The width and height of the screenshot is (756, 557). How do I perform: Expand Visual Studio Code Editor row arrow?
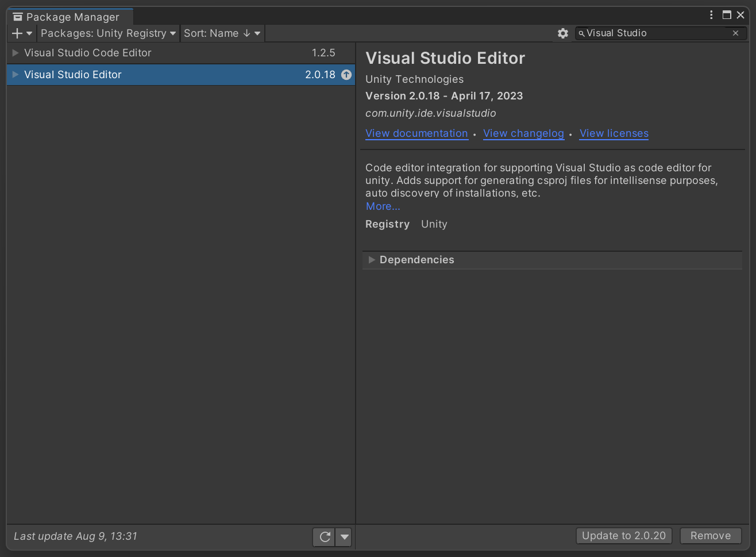pyautogui.click(x=16, y=53)
